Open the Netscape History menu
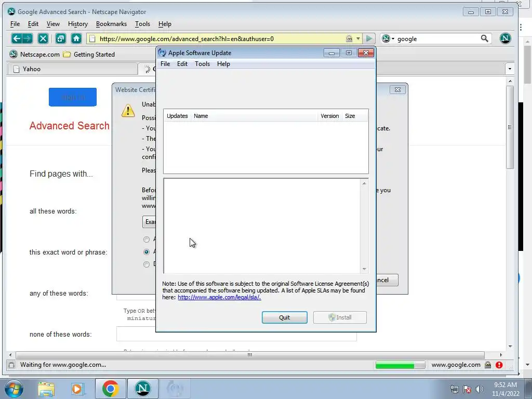This screenshot has height=399, width=532. click(x=78, y=24)
